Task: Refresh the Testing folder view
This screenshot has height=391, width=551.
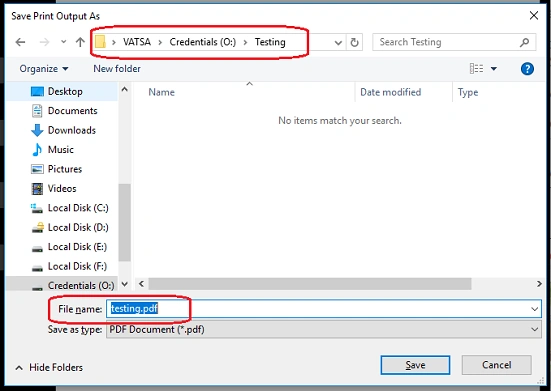Action: click(x=354, y=43)
